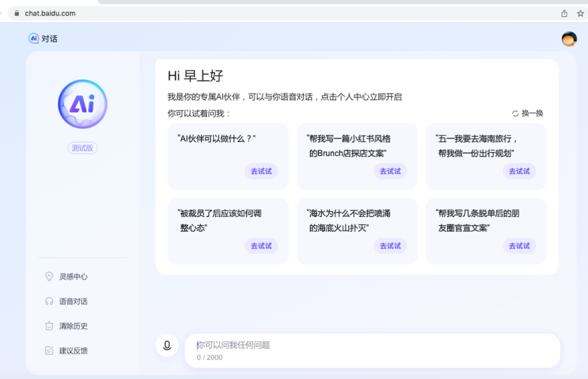Open 建议反馈 in sidebar

[73, 351]
